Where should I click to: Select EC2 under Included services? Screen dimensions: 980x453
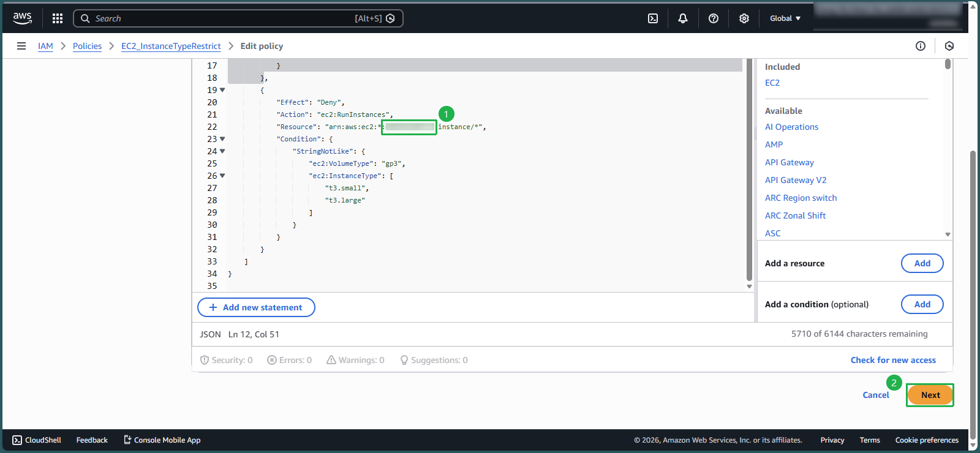(772, 83)
